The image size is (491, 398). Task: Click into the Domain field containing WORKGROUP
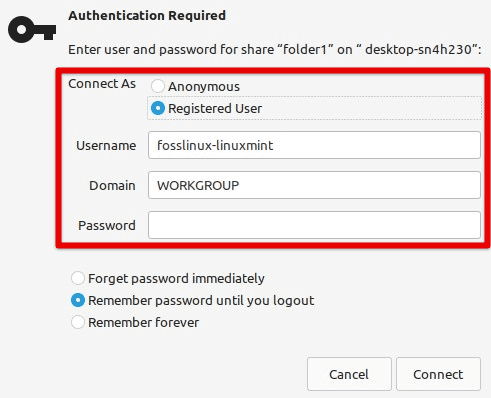pyautogui.click(x=314, y=185)
